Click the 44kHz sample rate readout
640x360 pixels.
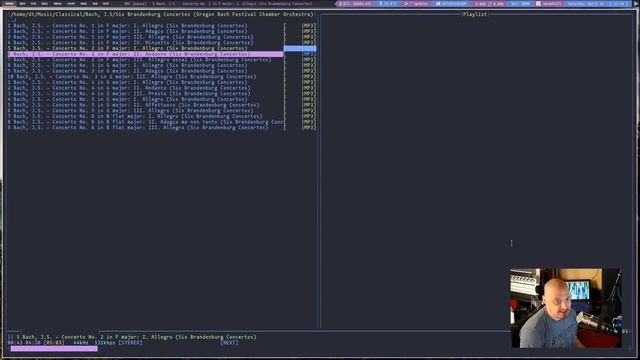coord(81,343)
